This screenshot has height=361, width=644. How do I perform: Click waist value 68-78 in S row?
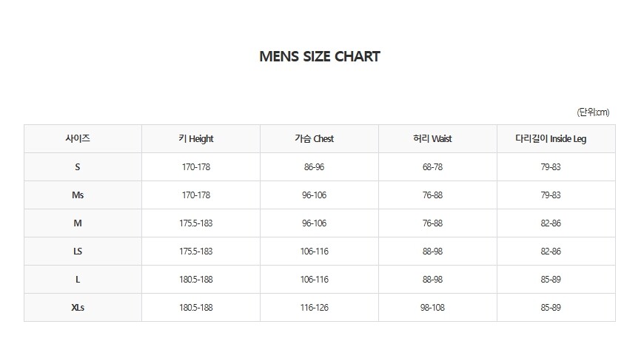[x=432, y=167]
